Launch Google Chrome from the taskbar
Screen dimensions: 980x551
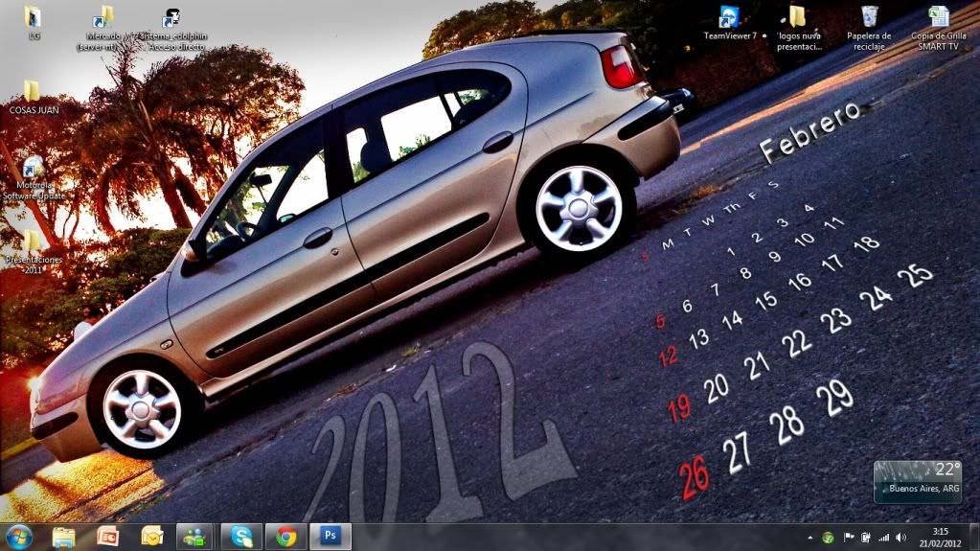point(285,537)
